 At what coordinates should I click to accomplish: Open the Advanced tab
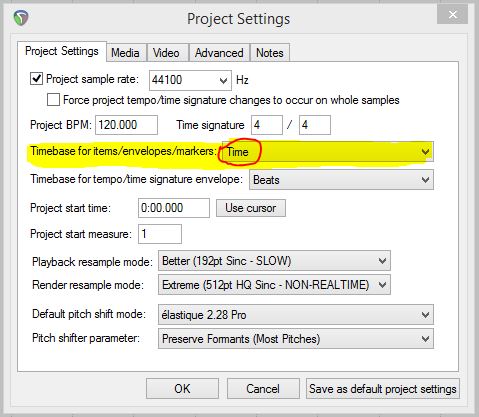pos(219,53)
